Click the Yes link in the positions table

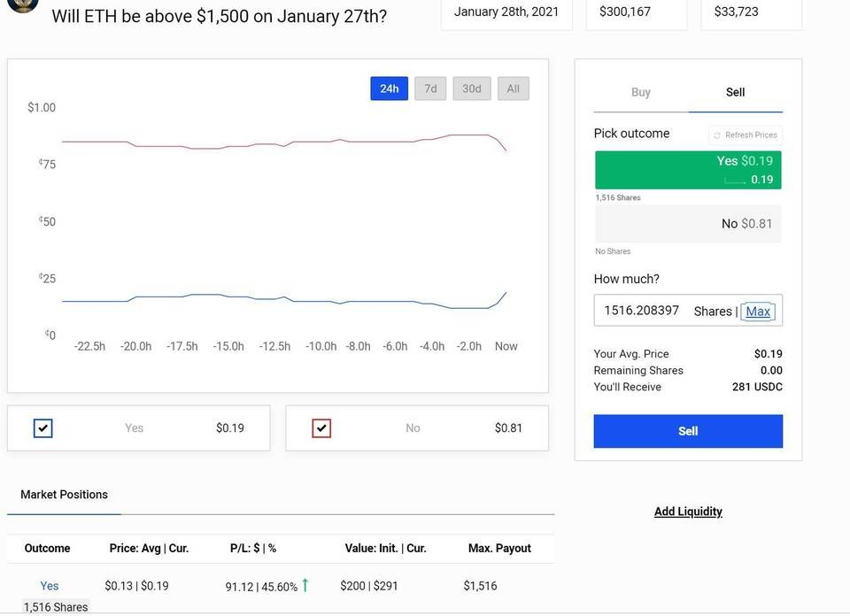point(50,586)
